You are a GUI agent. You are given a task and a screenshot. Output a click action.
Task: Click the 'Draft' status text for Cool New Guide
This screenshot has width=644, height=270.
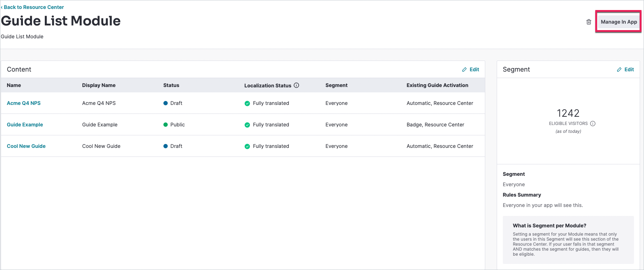176,146
